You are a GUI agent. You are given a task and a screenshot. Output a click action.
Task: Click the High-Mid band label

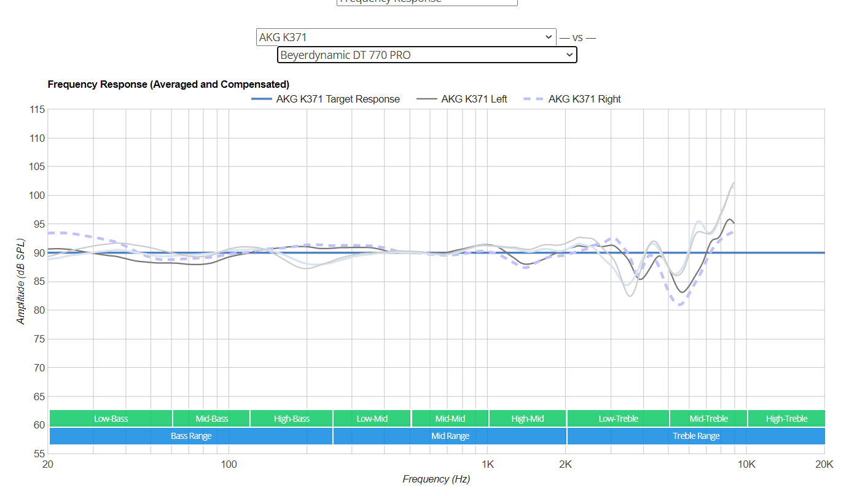(528, 419)
